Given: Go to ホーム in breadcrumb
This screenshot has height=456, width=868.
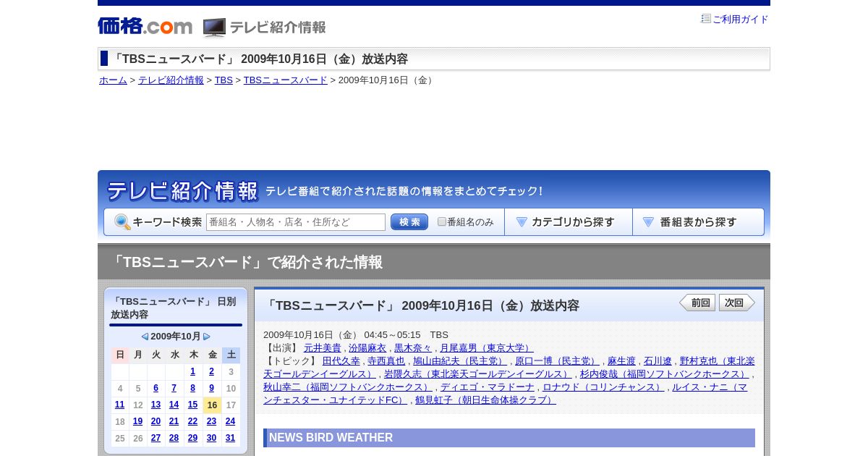Looking at the screenshot, I should [113, 80].
